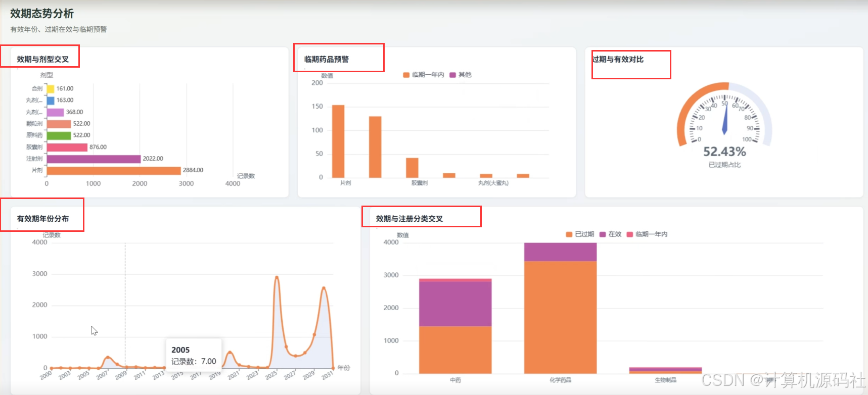Toggle the 其他 legend in 临期药品预警 chart

tap(461, 75)
